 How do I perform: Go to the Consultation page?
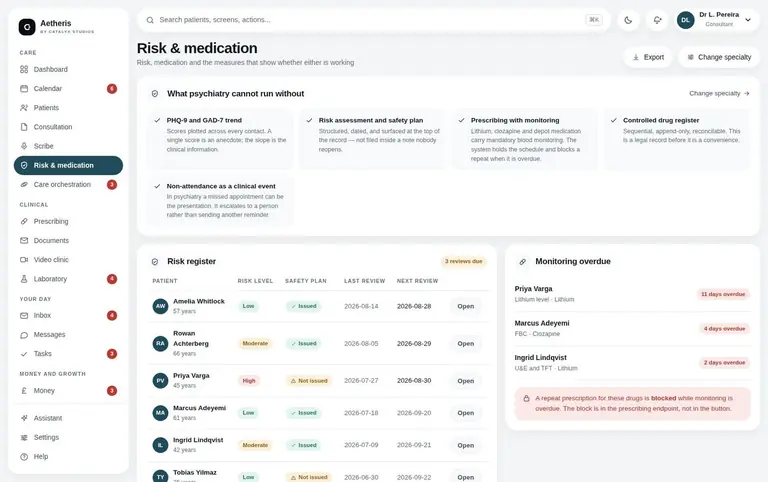68,127
